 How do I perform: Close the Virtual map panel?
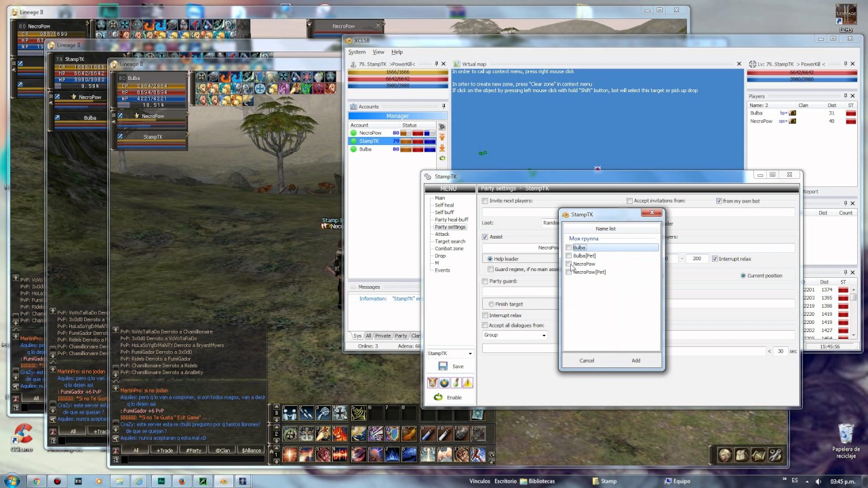(x=739, y=64)
